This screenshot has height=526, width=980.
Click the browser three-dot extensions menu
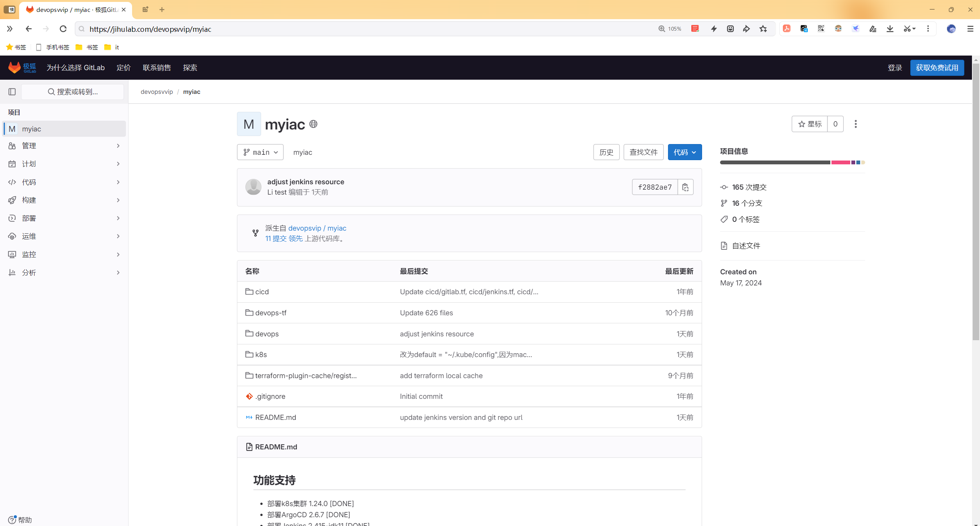(x=928, y=29)
